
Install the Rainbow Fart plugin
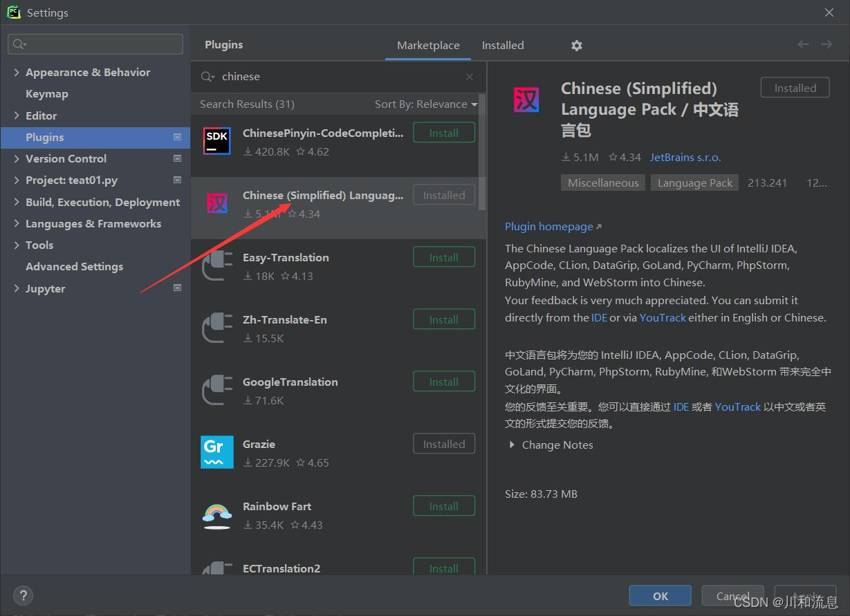(x=444, y=506)
